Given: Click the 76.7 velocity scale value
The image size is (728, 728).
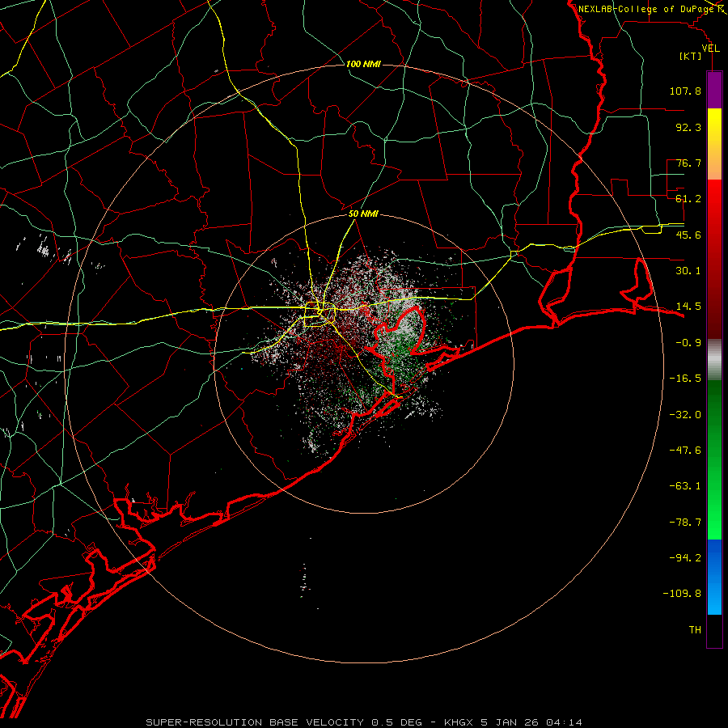Looking at the screenshot, I should coord(688,163).
